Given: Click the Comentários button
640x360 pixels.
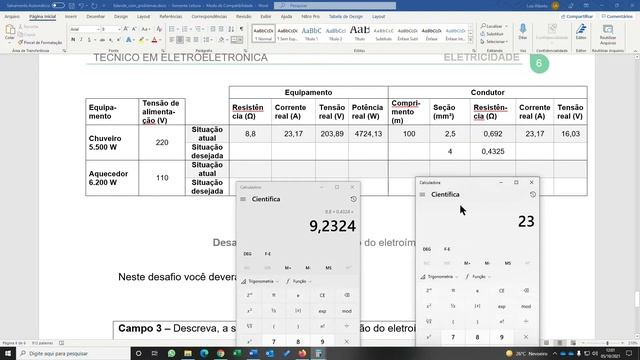Looking at the screenshot, I should (616, 16).
